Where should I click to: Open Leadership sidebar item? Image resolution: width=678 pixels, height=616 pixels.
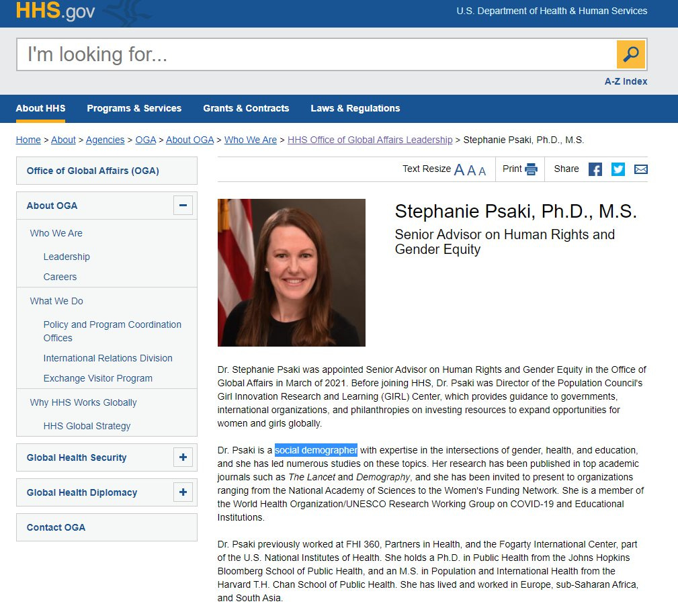(67, 257)
